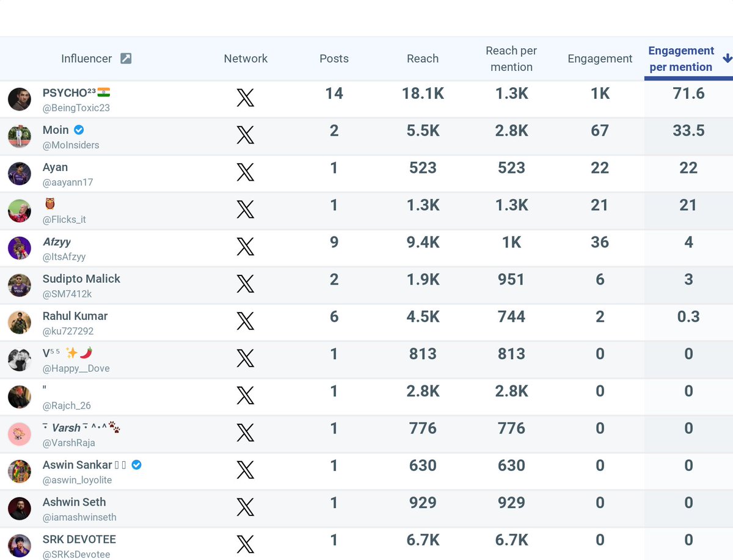Click X network icon in Afzyy row

point(246,247)
